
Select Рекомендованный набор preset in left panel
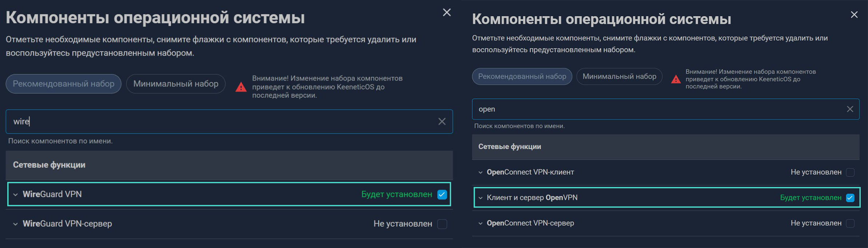[x=64, y=84]
